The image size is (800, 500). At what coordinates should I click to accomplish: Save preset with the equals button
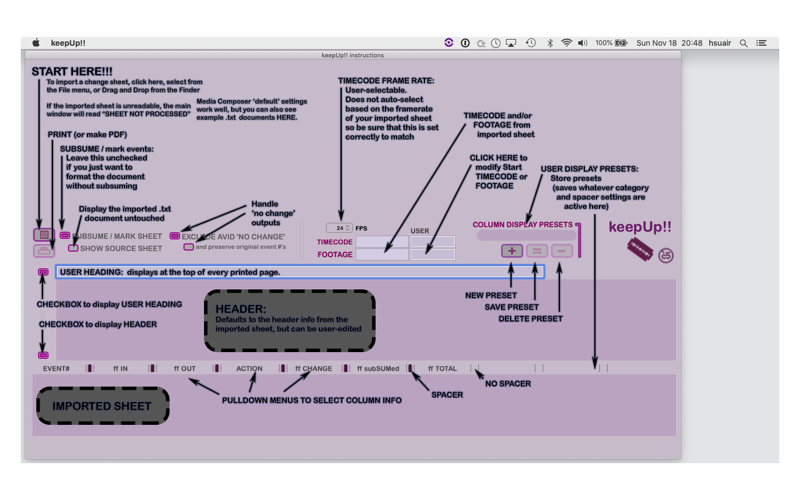point(537,251)
